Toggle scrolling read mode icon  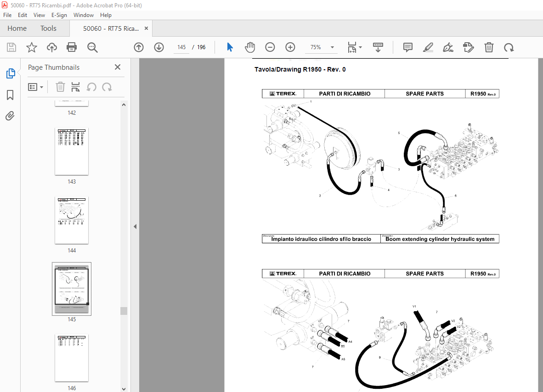378,47
